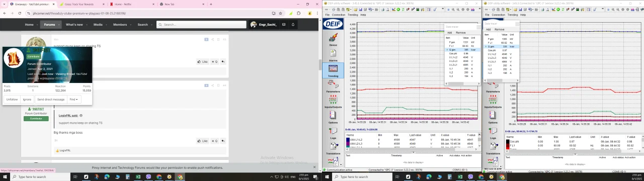644x181 pixels.
Task: Click the Cos phi color swatch in right table
Action: [x=508, y=142]
